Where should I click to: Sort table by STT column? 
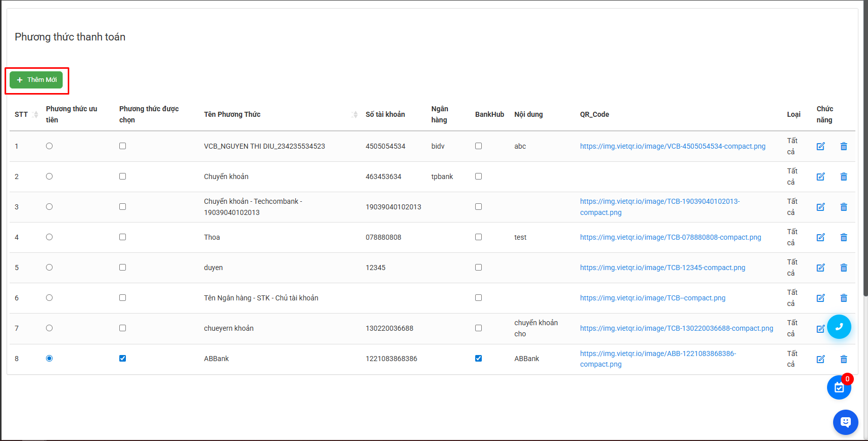point(35,114)
